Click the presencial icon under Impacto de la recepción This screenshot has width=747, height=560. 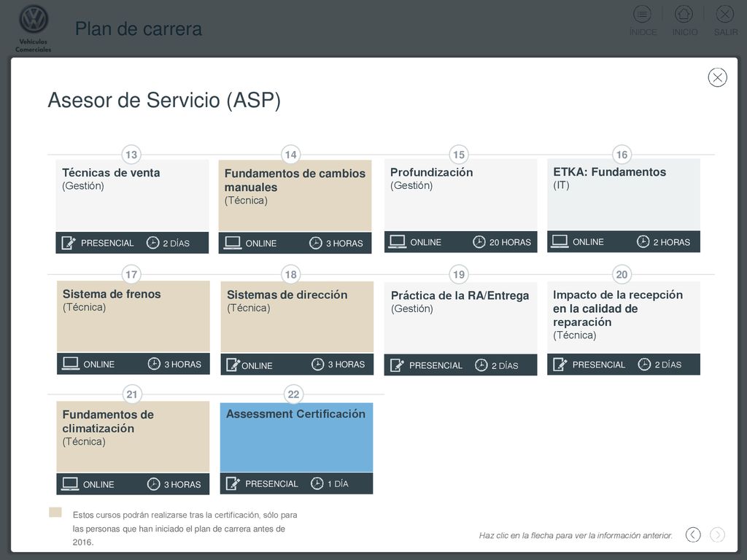560,365
